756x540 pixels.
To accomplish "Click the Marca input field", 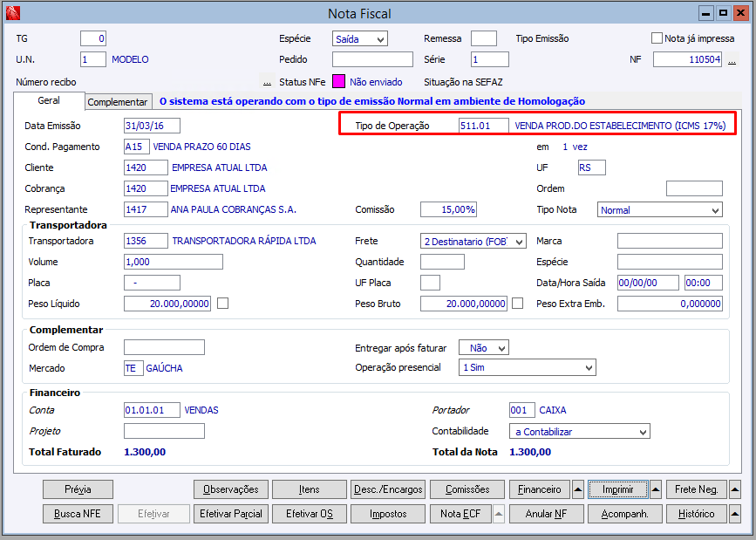I will 670,241.
